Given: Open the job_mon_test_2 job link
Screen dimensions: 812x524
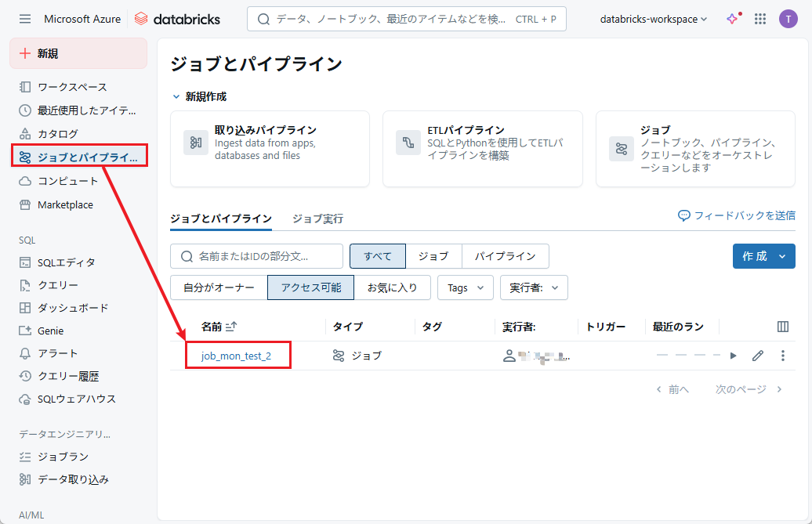Looking at the screenshot, I should coord(236,356).
